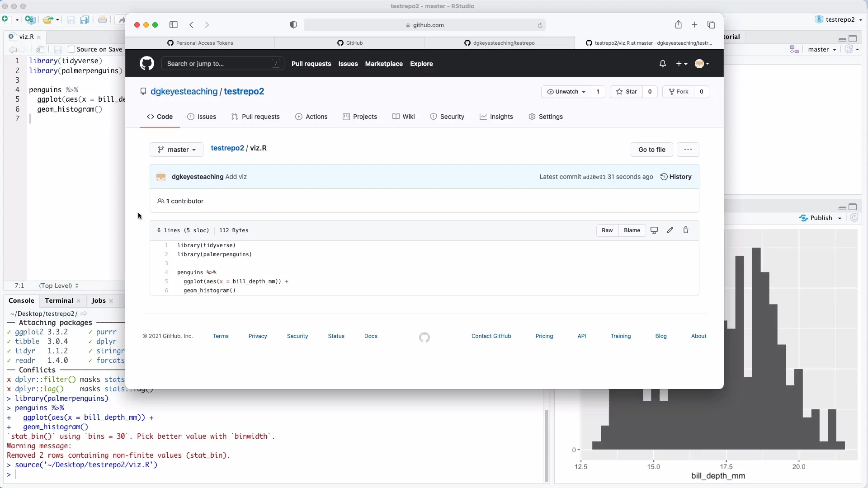The height and width of the screenshot is (488, 868).
Task: Refresh the plot in the Plots pane
Action: 854,218
